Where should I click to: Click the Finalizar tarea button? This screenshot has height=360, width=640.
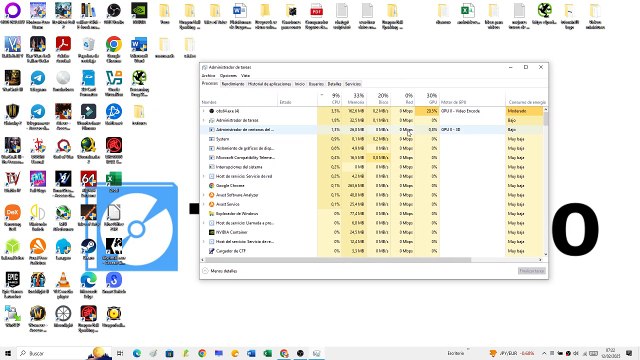532,271
